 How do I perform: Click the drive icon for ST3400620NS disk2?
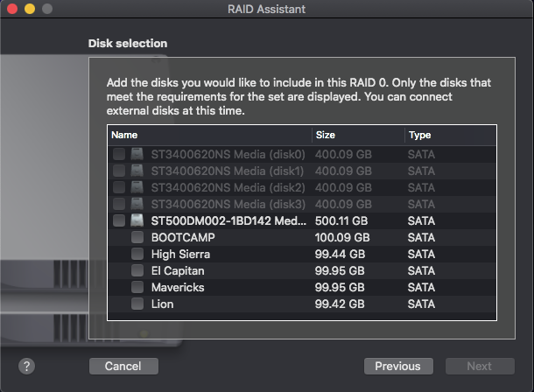pyautogui.click(x=137, y=187)
